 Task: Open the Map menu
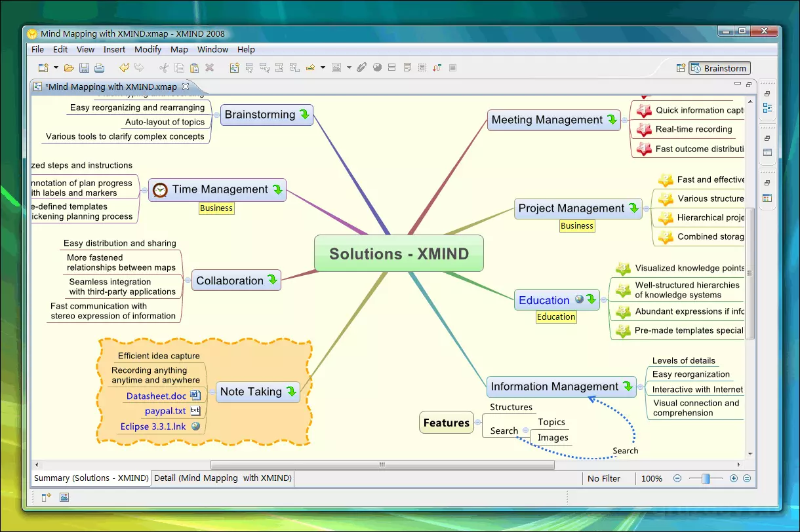(179, 49)
